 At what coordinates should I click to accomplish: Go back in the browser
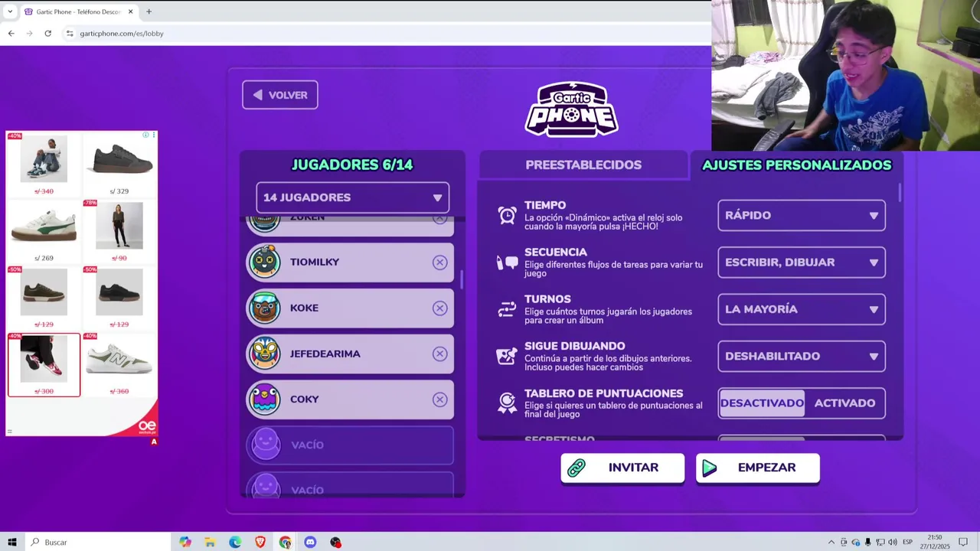tap(11, 34)
